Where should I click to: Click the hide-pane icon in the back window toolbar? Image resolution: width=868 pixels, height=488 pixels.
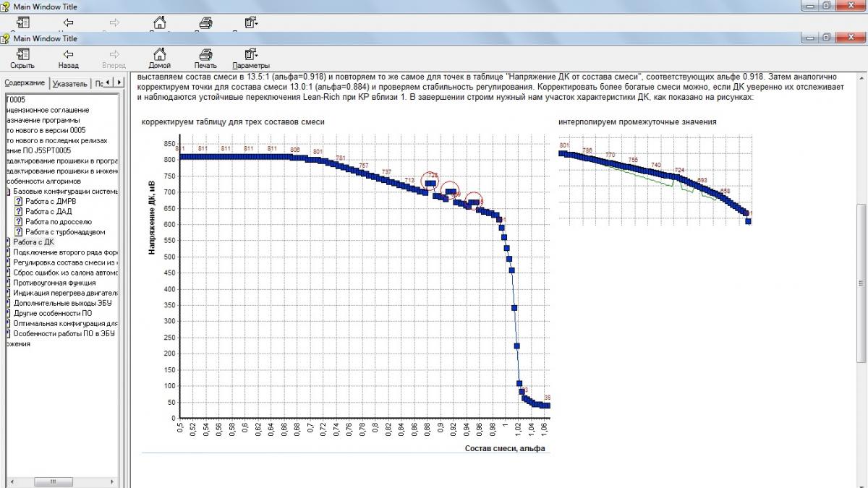coord(22,24)
